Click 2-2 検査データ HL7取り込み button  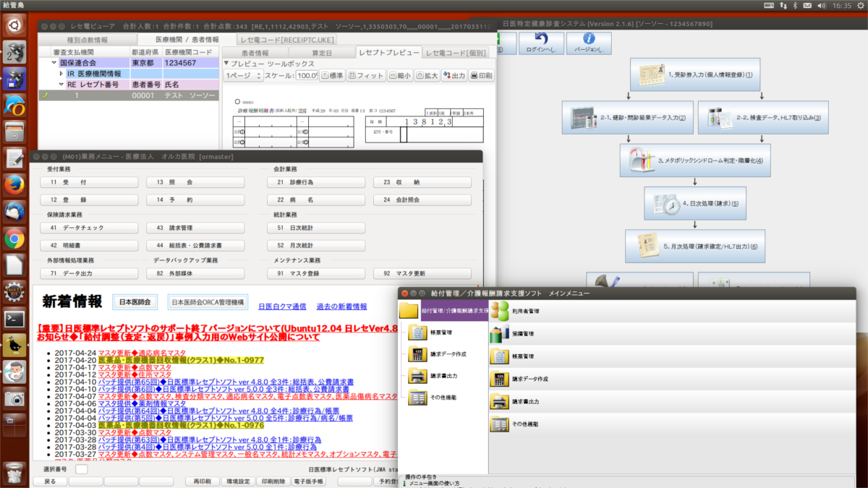point(763,117)
